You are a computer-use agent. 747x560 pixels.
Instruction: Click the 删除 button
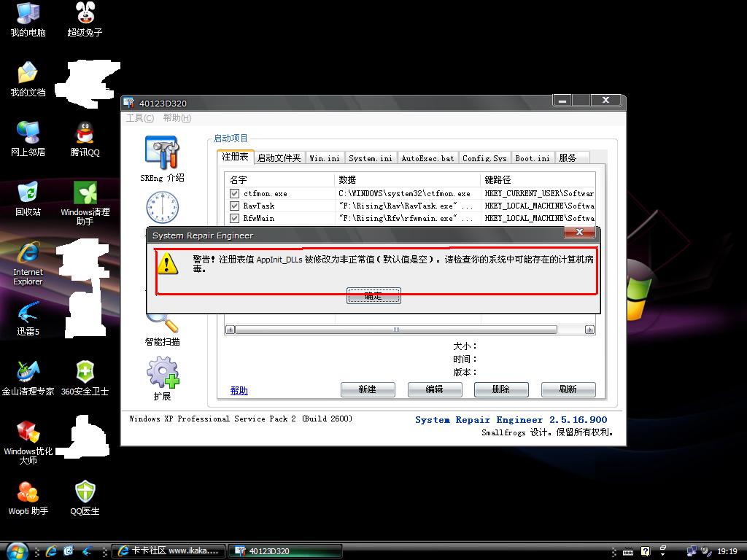pos(501,389)
